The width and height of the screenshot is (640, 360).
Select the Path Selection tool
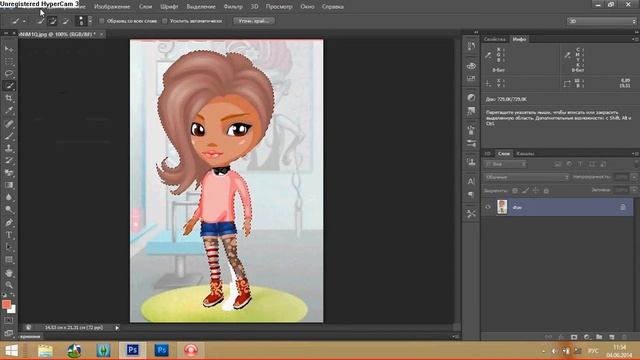tap(9, 247)
